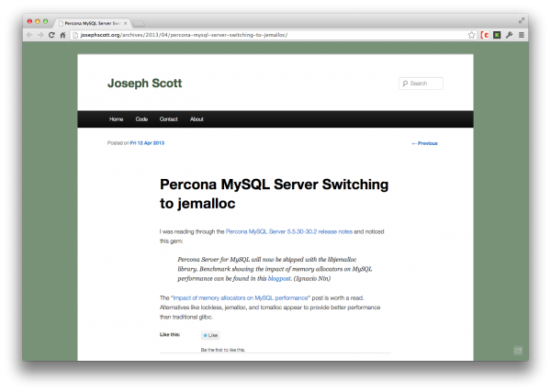
Task: Reload the page with the refresh icon
Action: click(x=51, y=35)
